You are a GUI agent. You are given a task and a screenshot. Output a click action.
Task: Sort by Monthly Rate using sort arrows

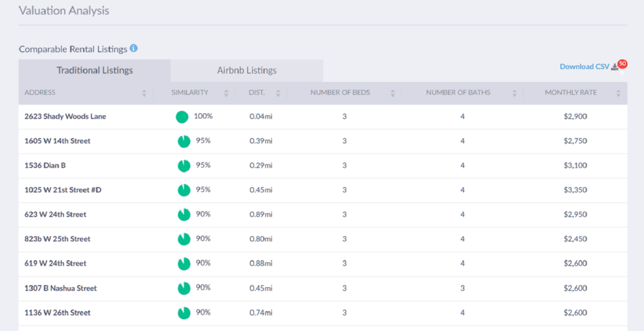pyautogui.click(x=618, y=93)
